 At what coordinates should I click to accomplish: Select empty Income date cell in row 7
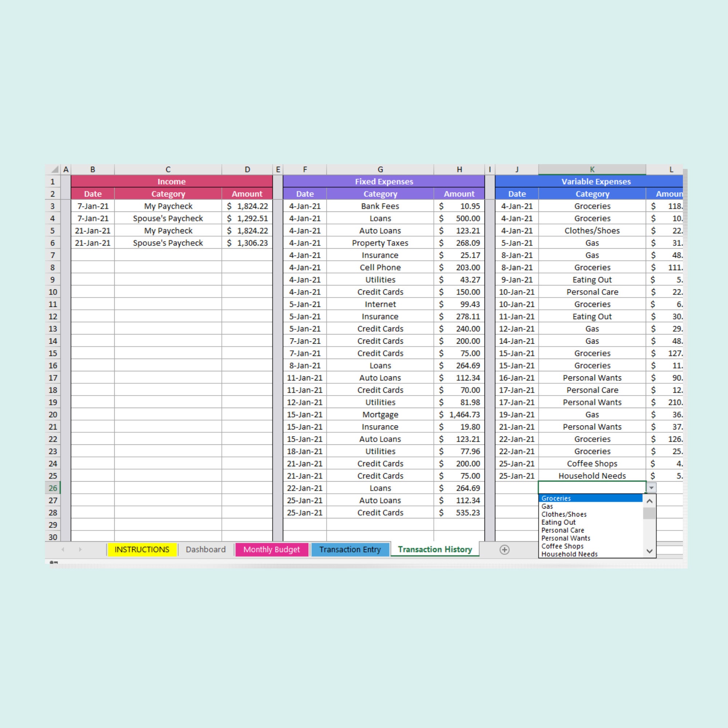pos(93,255)
